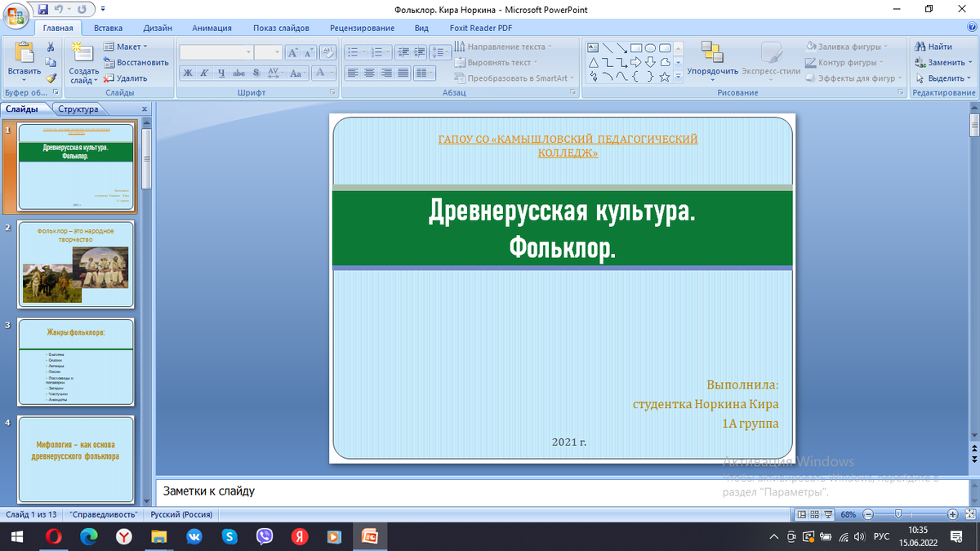Screen dimensions: 980x551
Task: Click Найти find button
Action: (x=934, y=47)
